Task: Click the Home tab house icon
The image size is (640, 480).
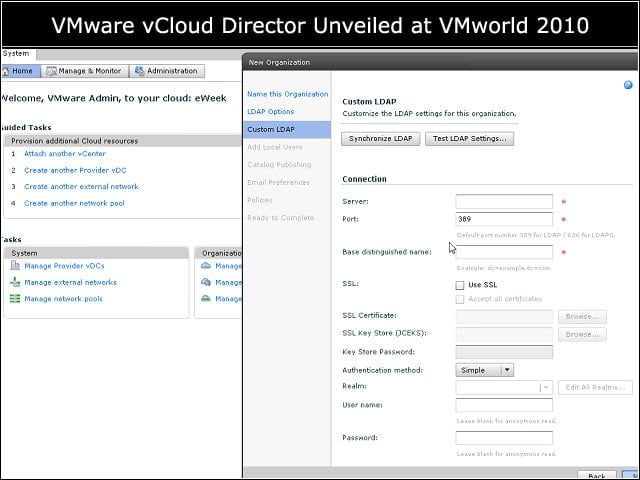Action: point(5,71)
